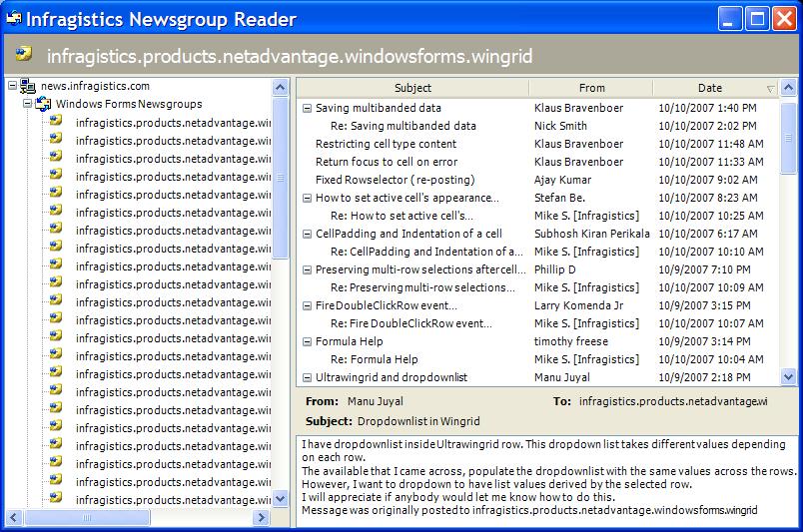803x532 pixels.
Task: Open the Re: CellPadding and Indentation reply
Action: [x=426, y=252]
